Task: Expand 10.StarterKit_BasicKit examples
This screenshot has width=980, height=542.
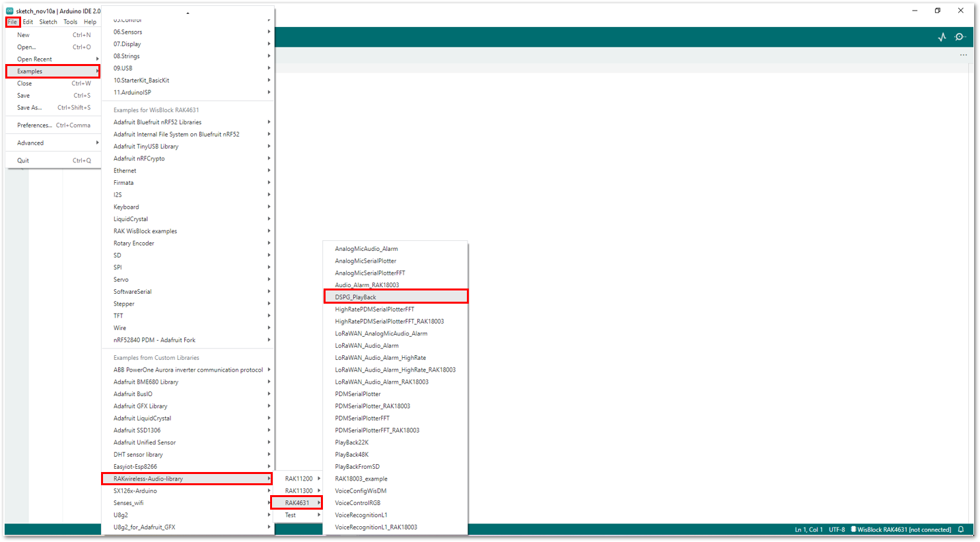Action: [188, 81]
